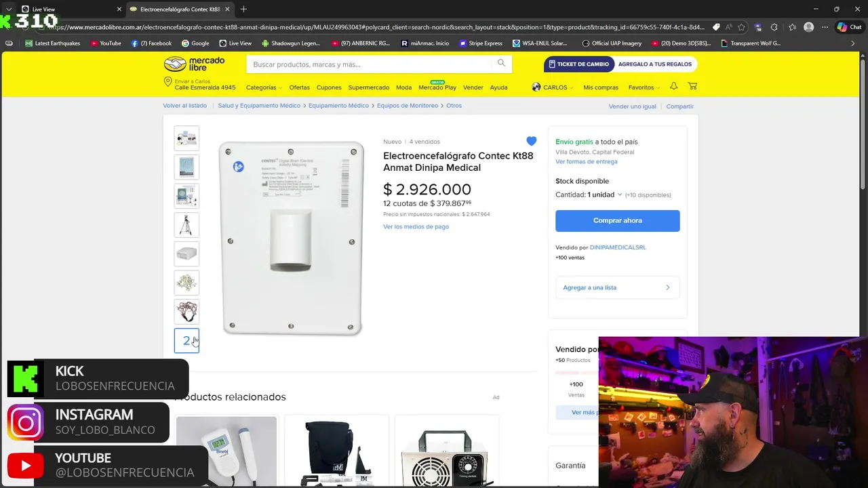
Task: Open the WSA-ENLIL Solar bookmark
Action: tap(540, 43)
